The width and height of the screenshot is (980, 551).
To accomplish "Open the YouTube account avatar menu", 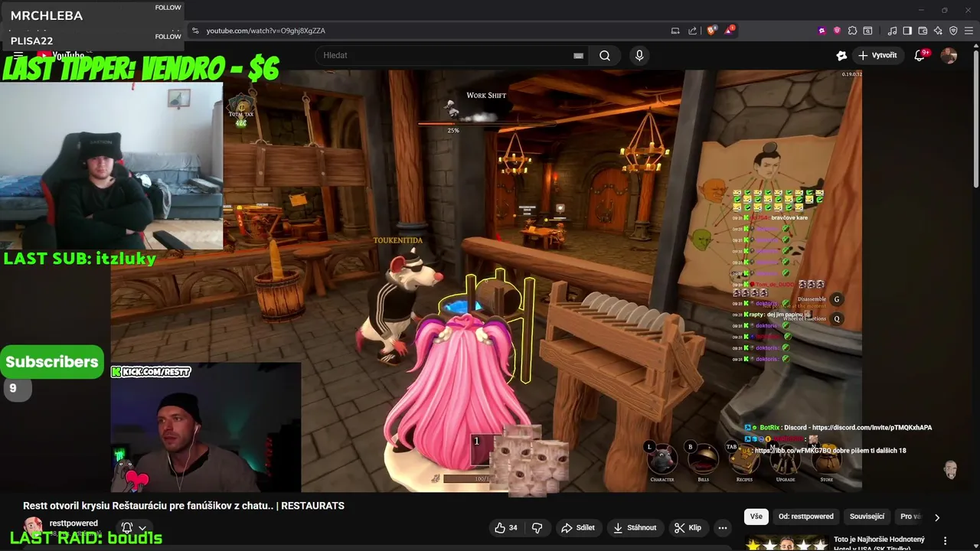I will click(949, 55).
